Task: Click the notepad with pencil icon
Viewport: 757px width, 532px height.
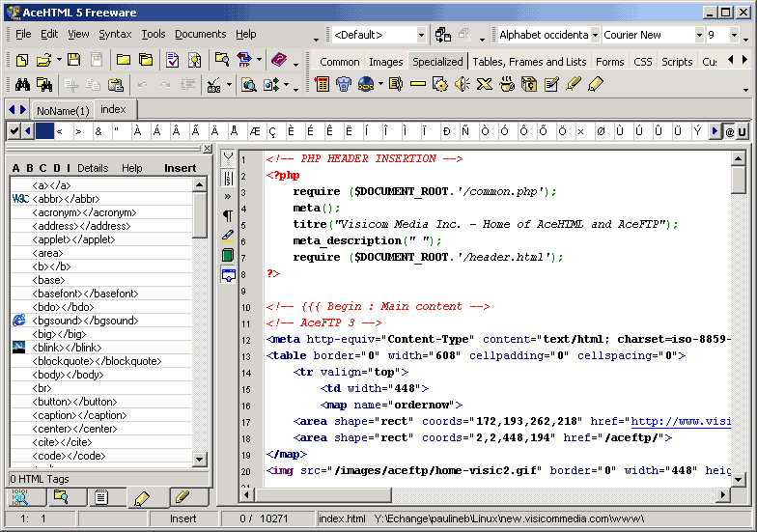Action: [550, 84]
